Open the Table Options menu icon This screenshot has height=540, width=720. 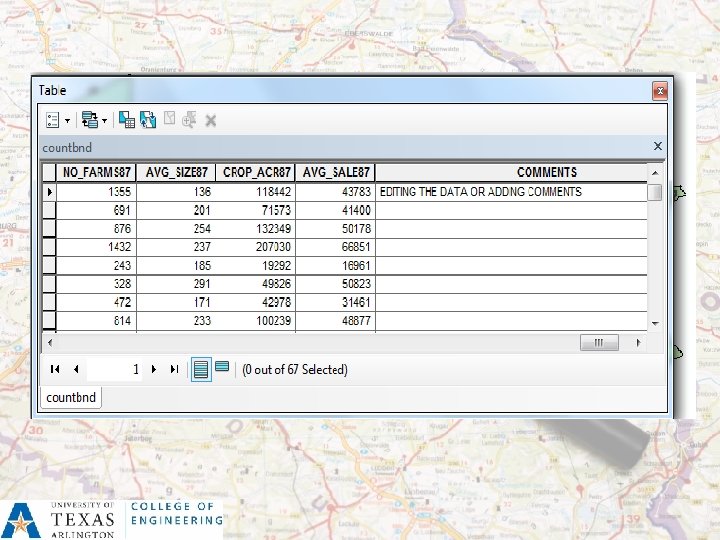pos(52,120)
